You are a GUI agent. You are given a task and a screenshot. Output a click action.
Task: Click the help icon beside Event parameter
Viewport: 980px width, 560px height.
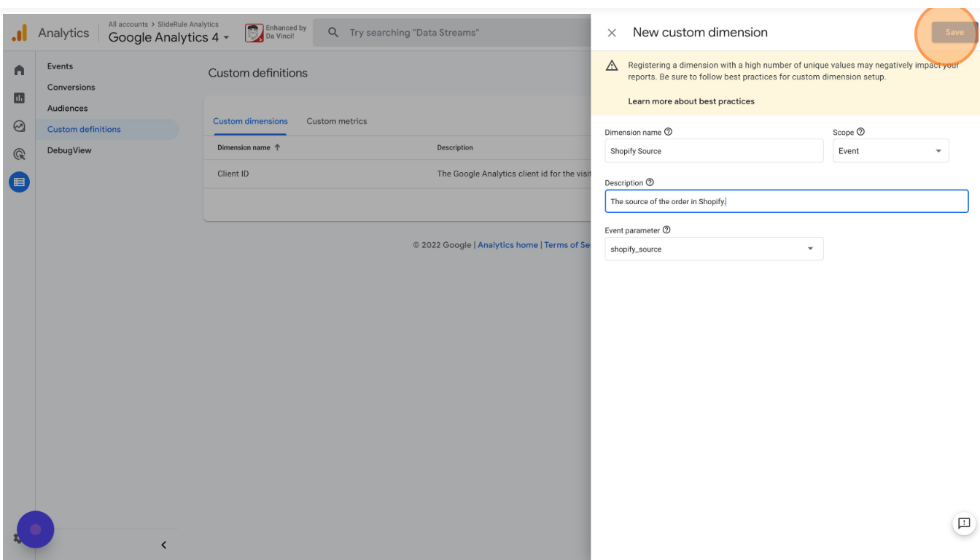tap(666, 230)
